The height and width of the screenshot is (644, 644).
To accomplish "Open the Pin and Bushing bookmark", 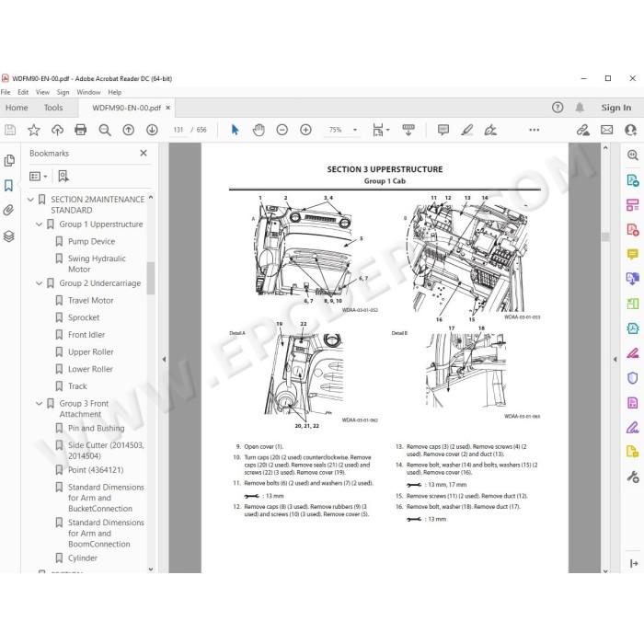I will tap(96, 429).
